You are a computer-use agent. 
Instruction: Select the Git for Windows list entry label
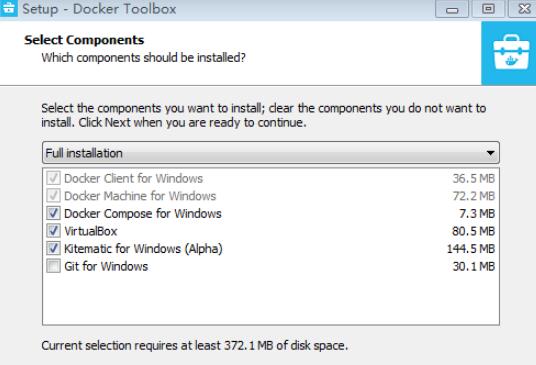(106, 266)
